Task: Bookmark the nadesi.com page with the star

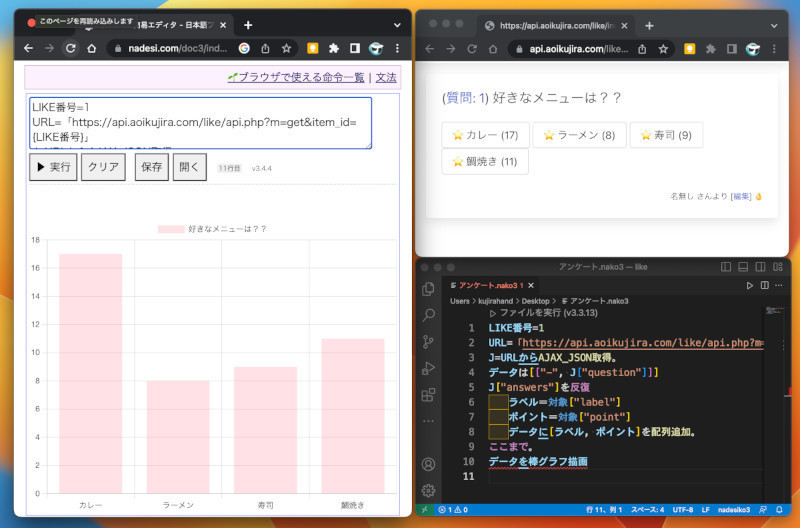Action: coord(286,48)
